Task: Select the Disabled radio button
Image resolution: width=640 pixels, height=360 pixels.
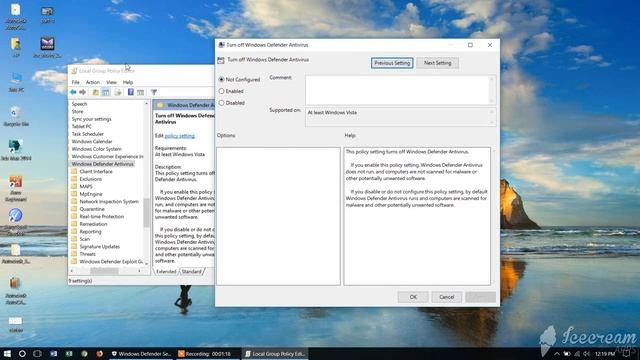Action: [x=222, y=103]
